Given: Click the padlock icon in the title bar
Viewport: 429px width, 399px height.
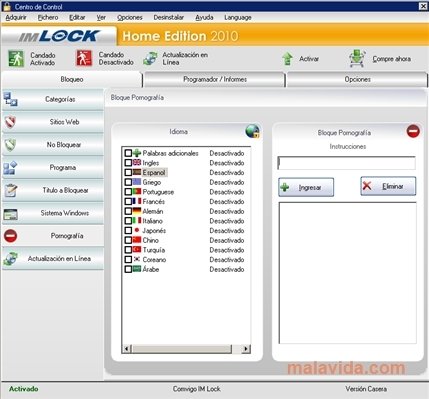Looking at the screenshot, I should 6,6.
